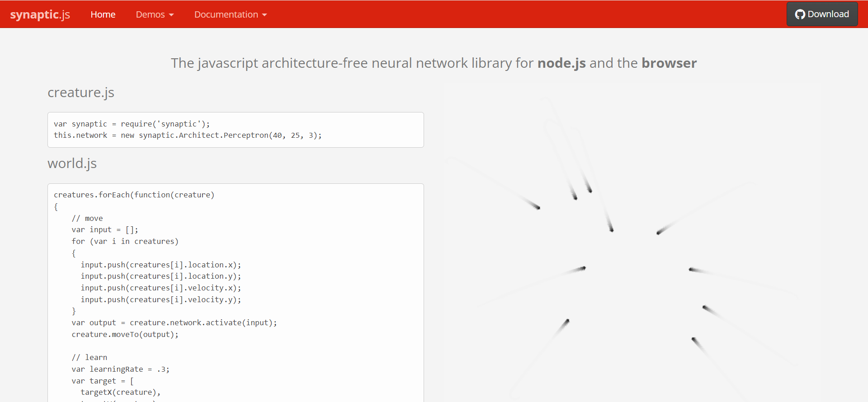Click 'creatures.forEach(function(creature)' line
This screenshot has height=402, width=868.
[x=134, y=195]
